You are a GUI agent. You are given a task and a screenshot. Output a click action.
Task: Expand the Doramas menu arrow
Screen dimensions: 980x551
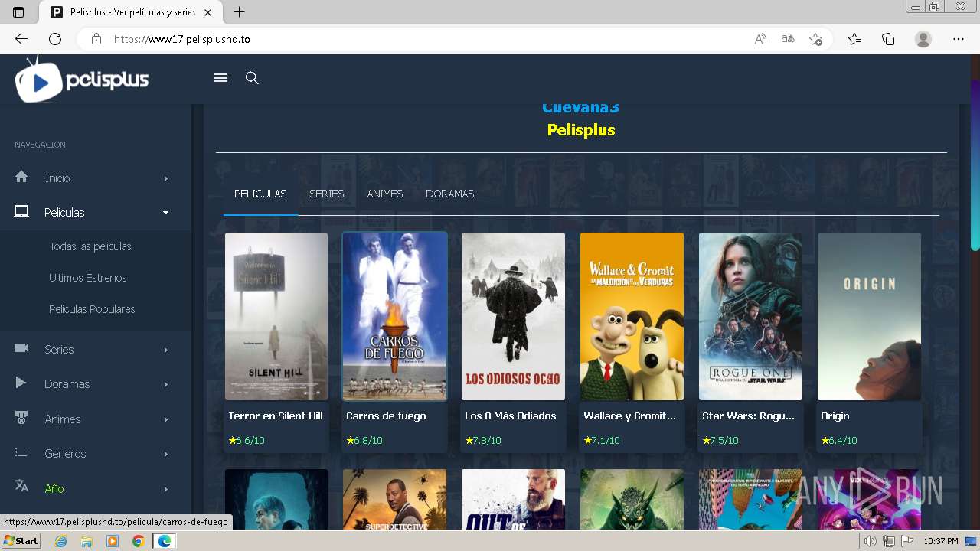tap(165, 384)
